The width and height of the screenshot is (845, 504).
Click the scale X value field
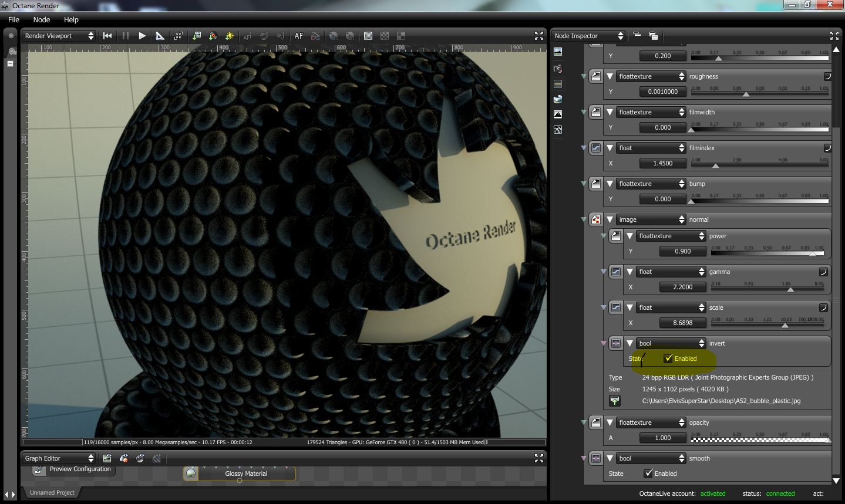coord(682,323)
